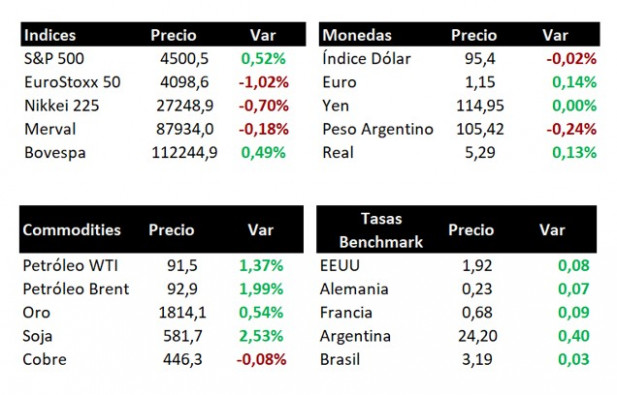Click the Petróleo Brent label

pos(76,289)
